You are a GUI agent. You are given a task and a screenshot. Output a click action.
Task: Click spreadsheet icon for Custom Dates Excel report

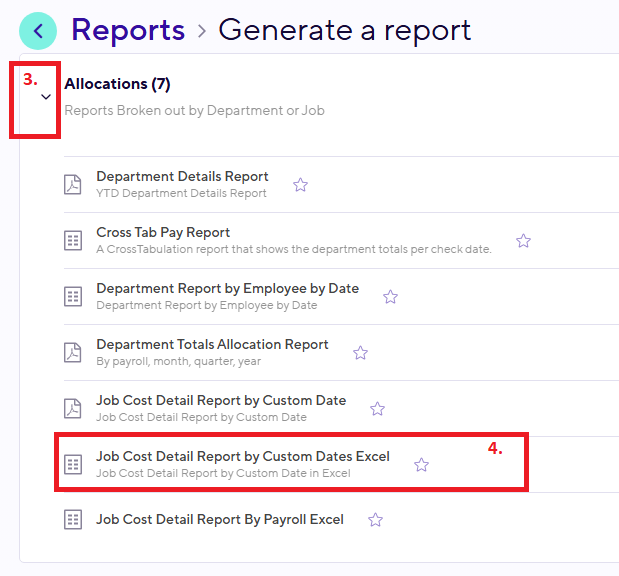(73, 465)
